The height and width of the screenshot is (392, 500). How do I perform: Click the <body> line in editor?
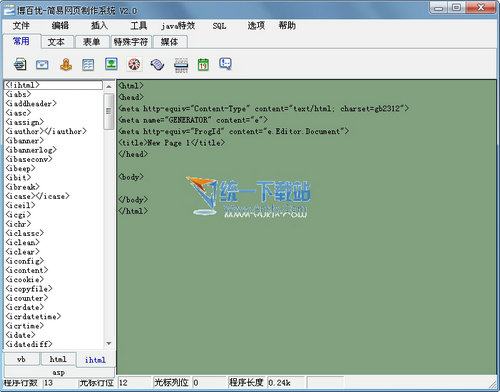131,177
